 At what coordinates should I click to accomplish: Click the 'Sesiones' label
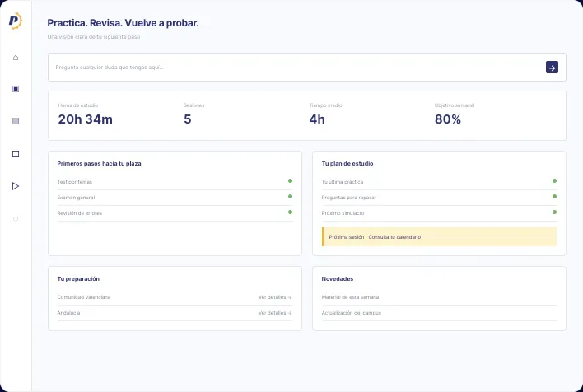click(x=194, y=105)
